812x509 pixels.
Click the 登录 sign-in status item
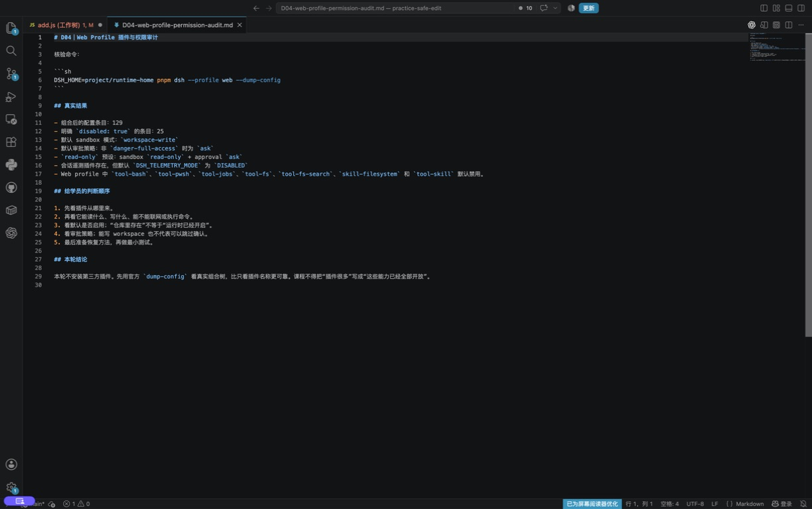(781, 504)
